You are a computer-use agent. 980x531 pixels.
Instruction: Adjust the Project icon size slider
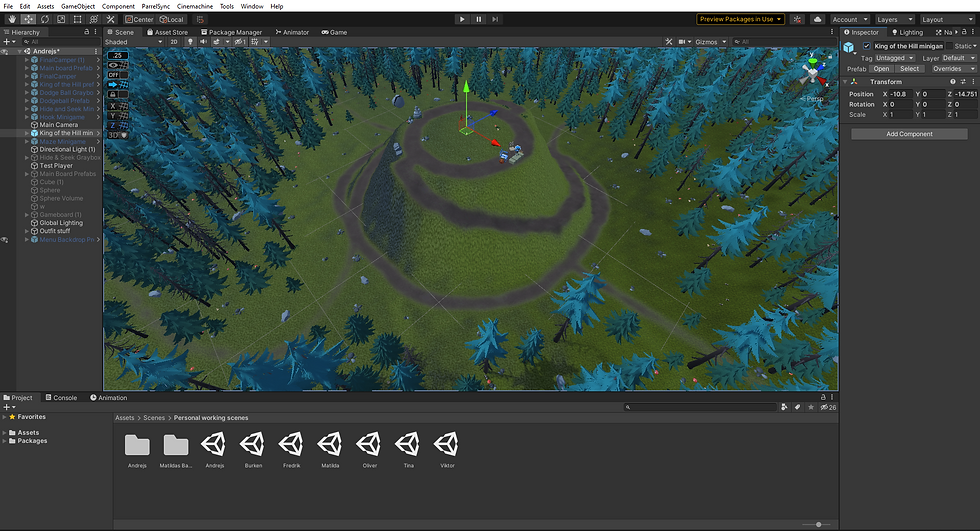(x=817, y=524)
